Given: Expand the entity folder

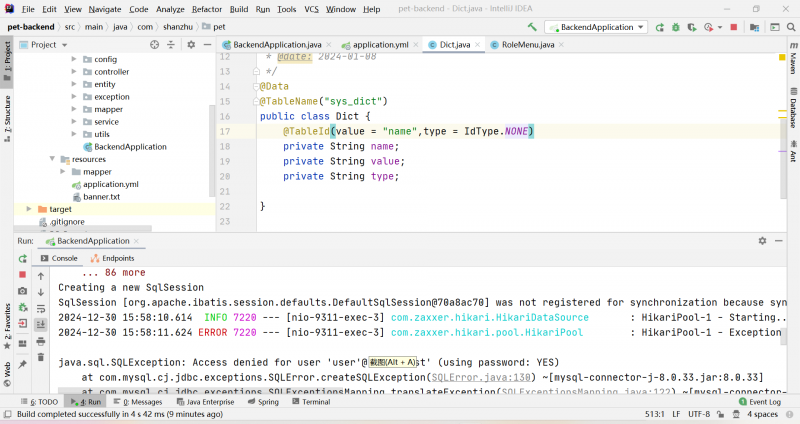Looking at the screenshot, I should click(74, 84).
